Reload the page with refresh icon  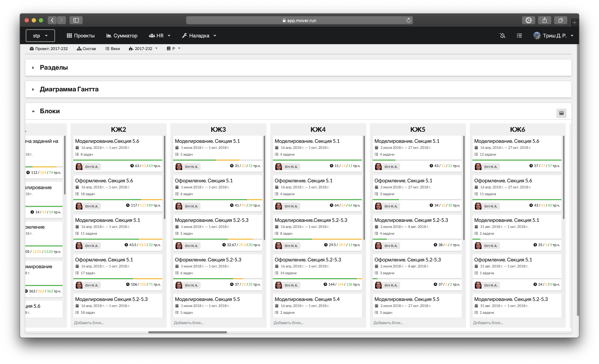tap(408, 20)
